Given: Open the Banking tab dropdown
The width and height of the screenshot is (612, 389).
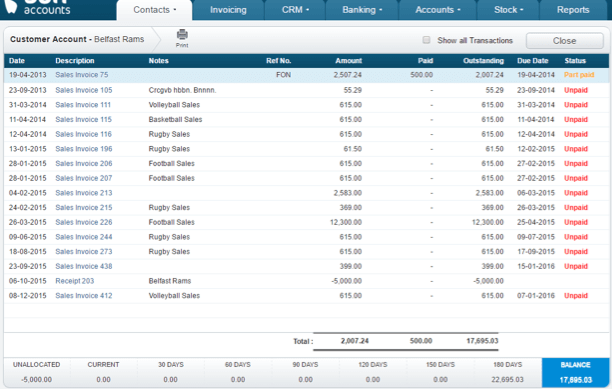Looking at the screenshot, I should [362, 10].
